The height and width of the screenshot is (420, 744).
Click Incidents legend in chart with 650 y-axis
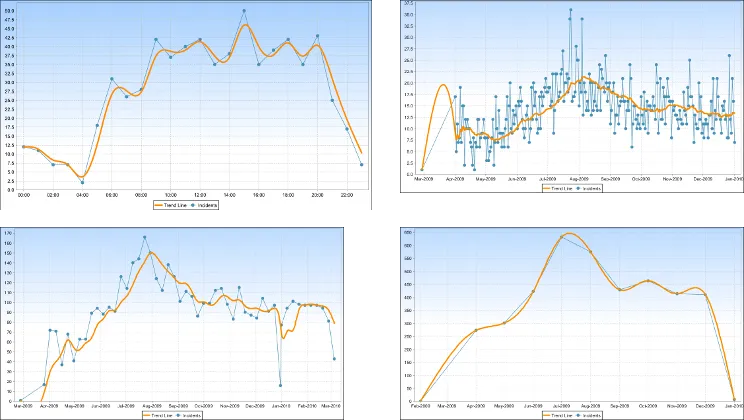589,415
